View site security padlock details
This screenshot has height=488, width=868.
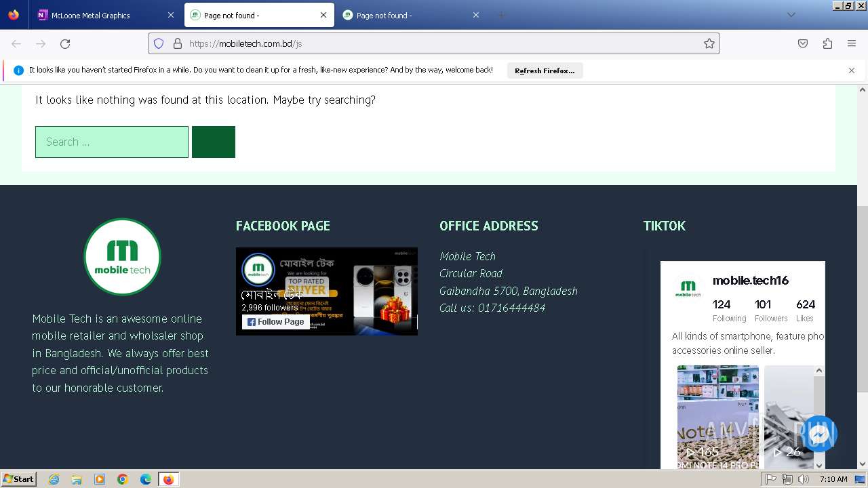coord(178,43)
